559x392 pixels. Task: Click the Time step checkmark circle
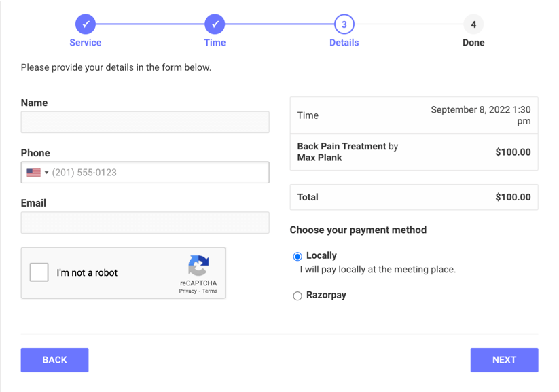pyautogui.click(x=215, y=24)
